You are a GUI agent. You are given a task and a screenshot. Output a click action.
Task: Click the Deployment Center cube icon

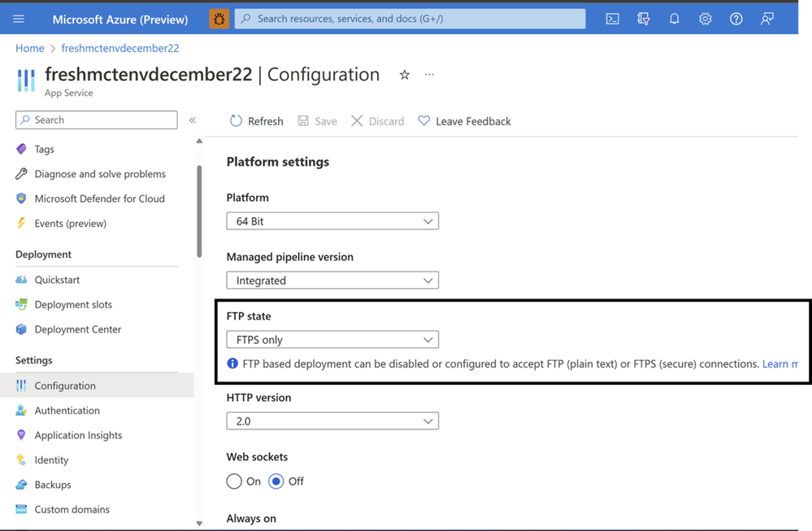(21, 329)
